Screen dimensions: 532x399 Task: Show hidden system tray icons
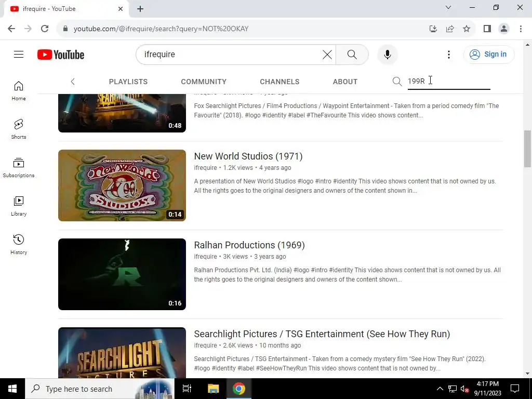click(440, 389)
